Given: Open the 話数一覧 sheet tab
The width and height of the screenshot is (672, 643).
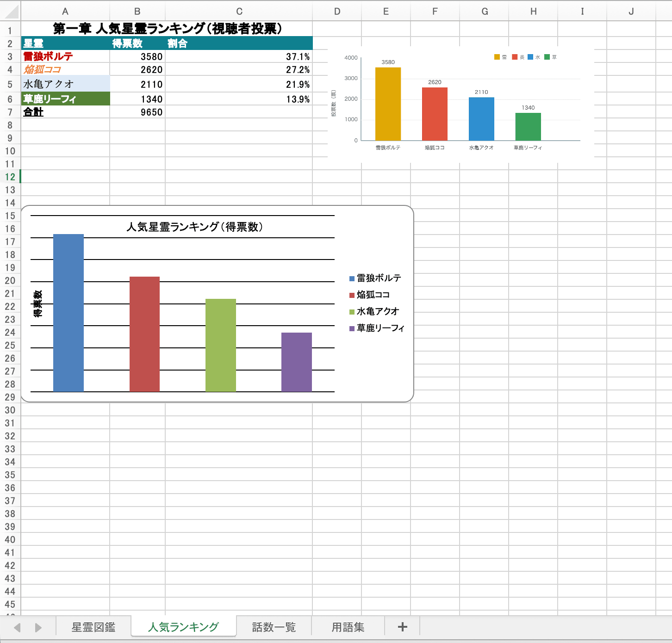Looking at the screenshot, I should (274, 627).
